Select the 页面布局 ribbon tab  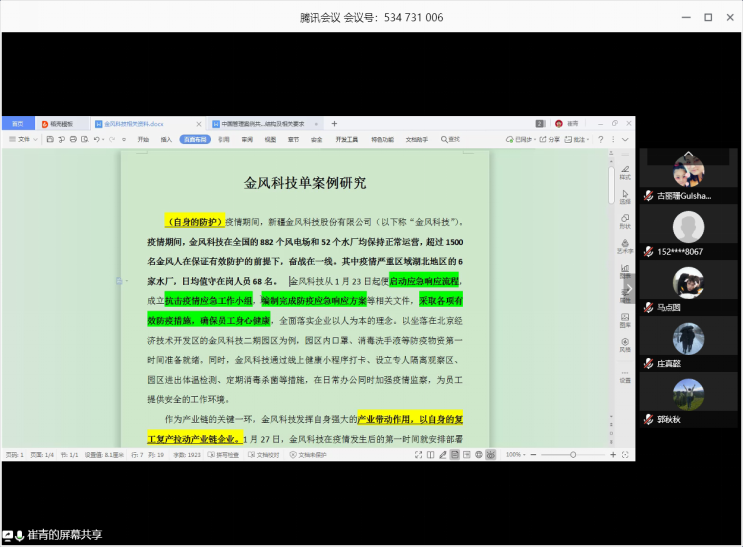[x=195, y=139]
